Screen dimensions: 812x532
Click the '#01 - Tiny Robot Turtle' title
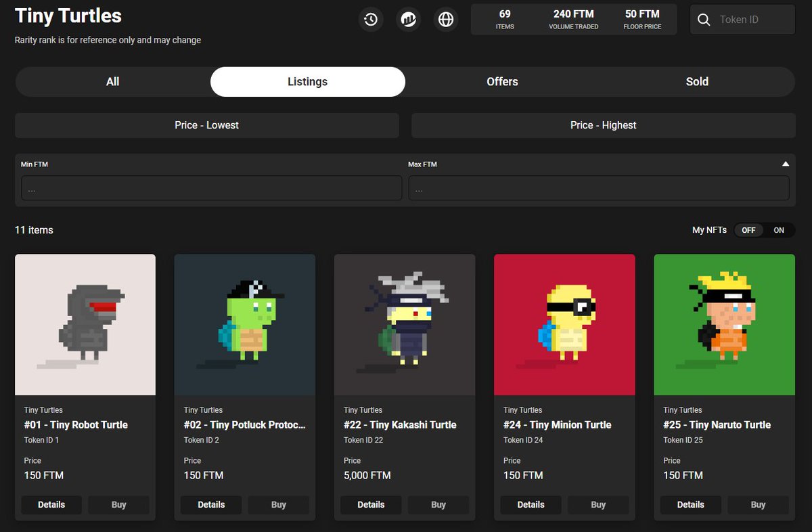(76, 425)
